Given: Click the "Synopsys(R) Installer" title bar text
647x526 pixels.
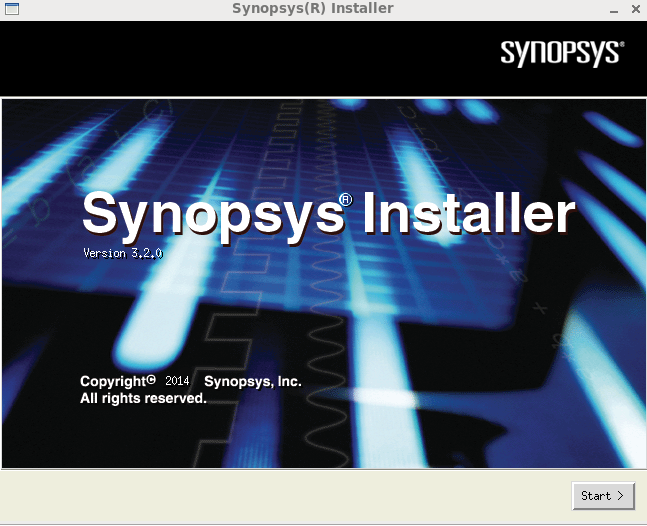Looking at the screenshot, I should (313, 8).
